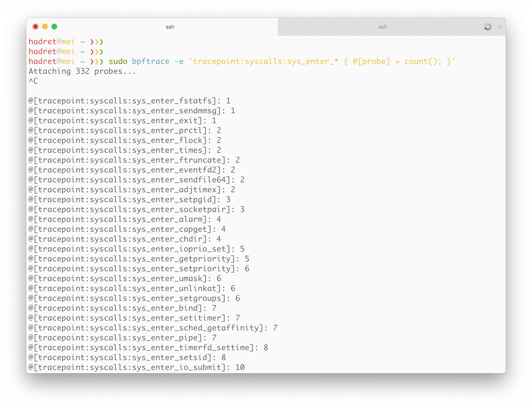Image resolution: width=532 pixels, height=408 pixels.
Task: Click the word sudo in the command
Action: click(x=118, y=62)
